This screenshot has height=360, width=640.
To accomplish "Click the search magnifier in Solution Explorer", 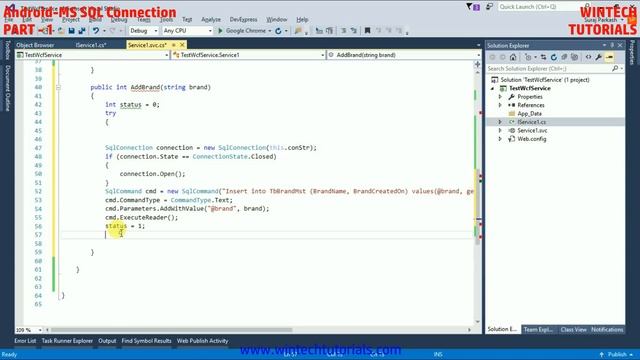I will 615,69.
